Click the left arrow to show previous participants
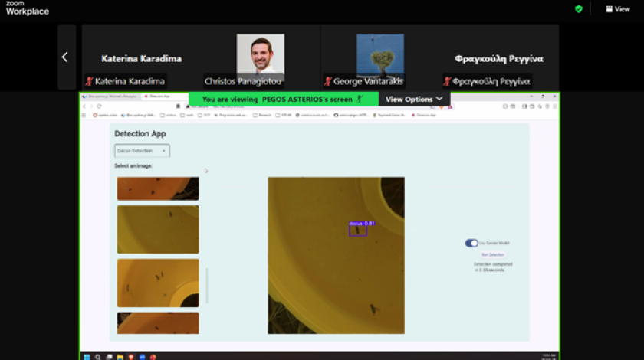 pyautogui.click(x=65, y=57)
